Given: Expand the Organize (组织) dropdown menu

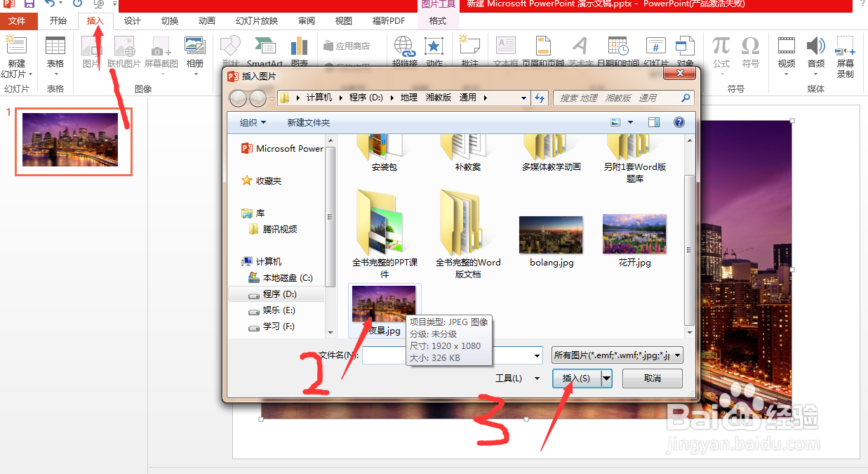Looking at the screenshot, I should 253,122.
